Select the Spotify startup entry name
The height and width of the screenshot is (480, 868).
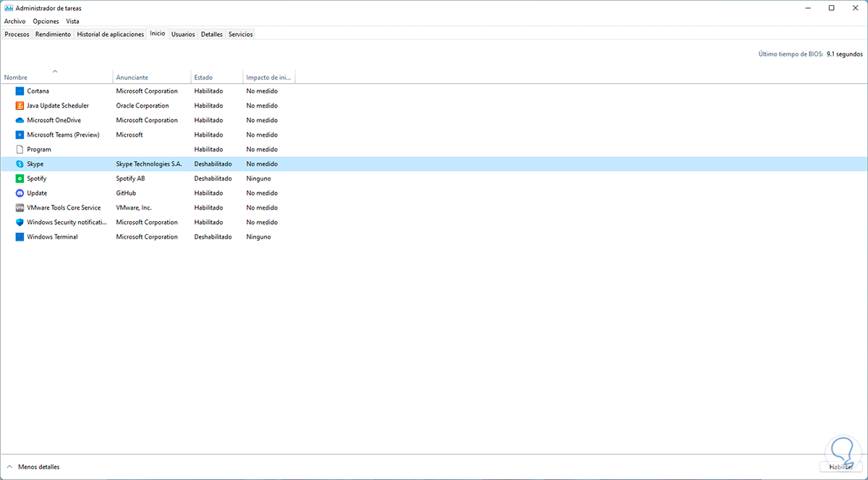[x=37, y=179]
